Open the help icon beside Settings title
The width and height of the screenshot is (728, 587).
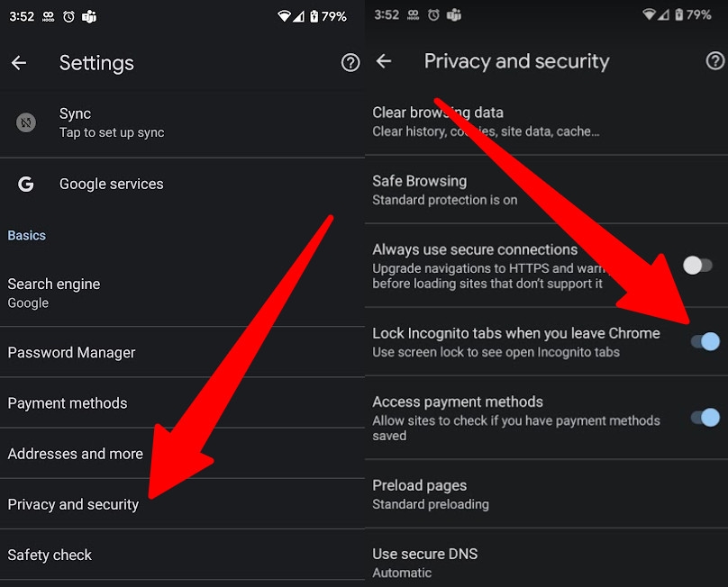pos(350,63)
